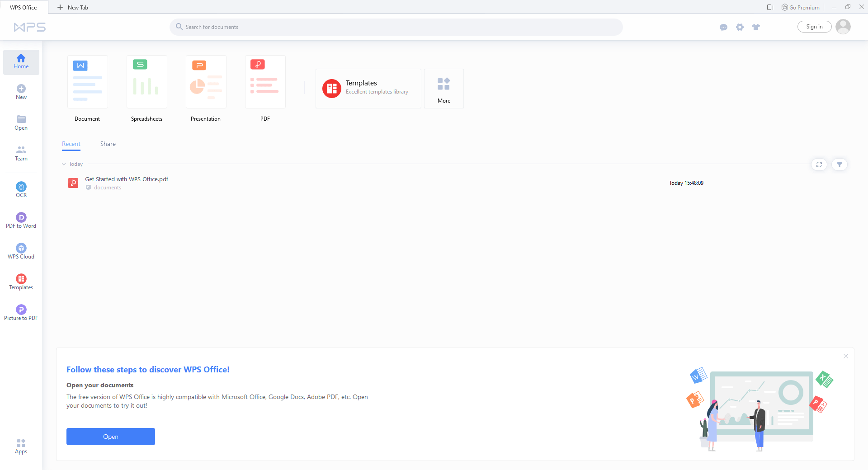Open the skin shirt icon

(x=756, y=27)
